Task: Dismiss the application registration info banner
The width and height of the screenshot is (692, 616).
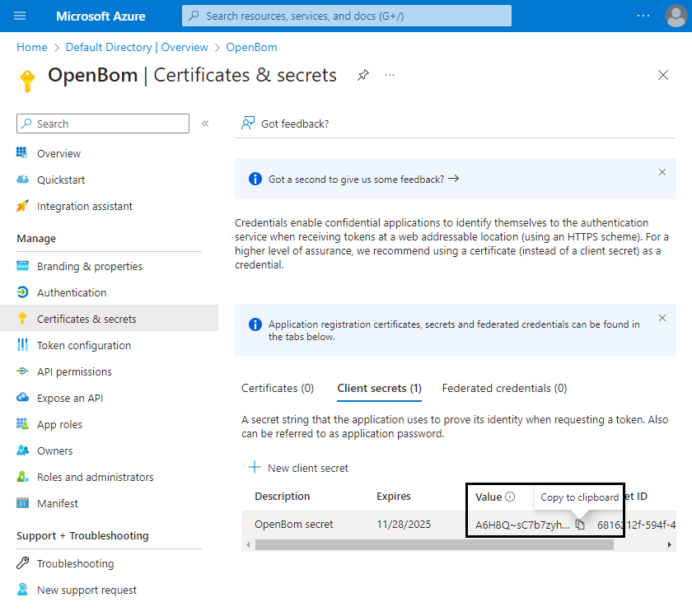Action: [x=662, y=318]
